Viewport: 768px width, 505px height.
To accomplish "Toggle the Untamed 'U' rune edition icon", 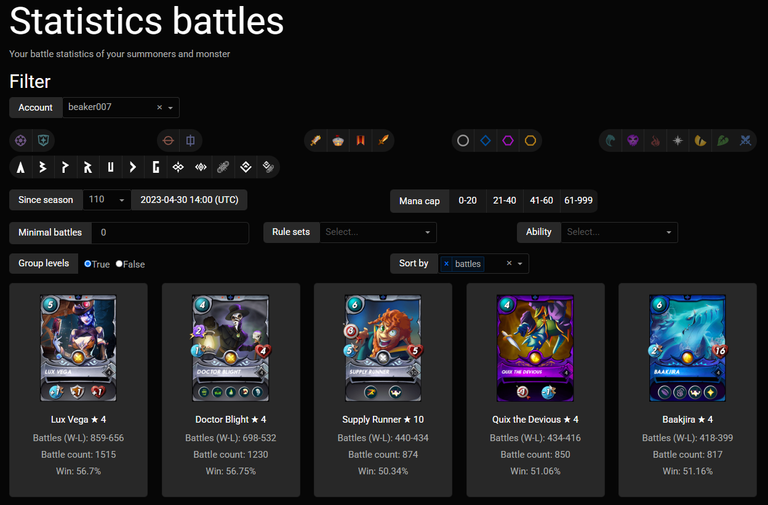I will click(111, 168).
